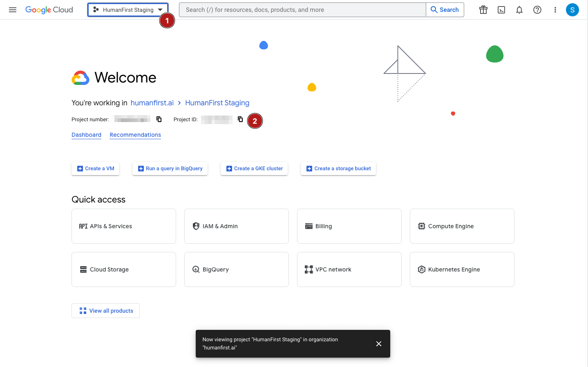Open the three-dot settings menu
Image resolution: width=588 pixels, height=367 pixels.
click(x=555, y=10)
